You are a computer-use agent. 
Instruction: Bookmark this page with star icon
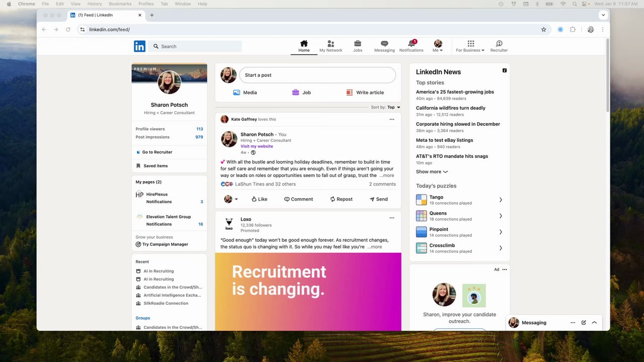coord(543,30)
